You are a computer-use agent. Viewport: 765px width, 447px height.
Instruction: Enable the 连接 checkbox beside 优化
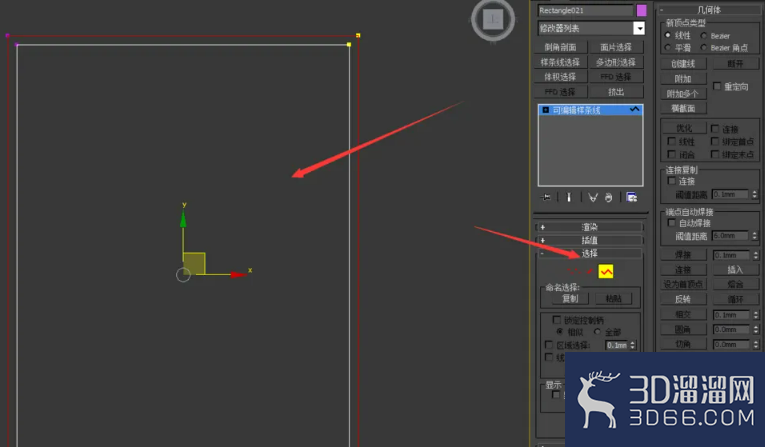coord(715,129)
